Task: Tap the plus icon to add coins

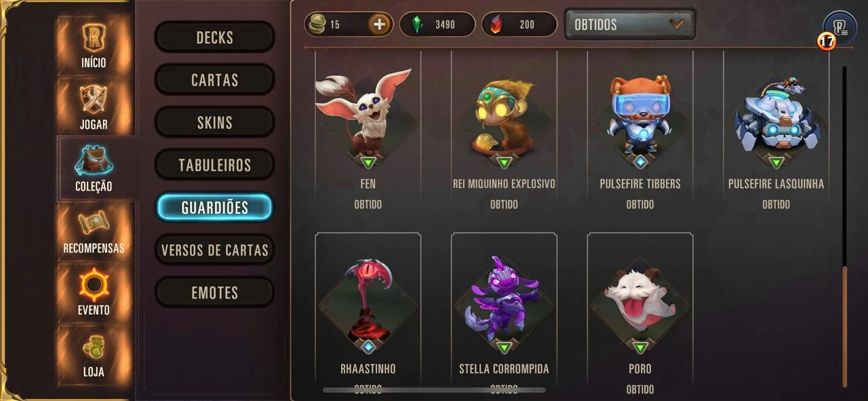Action: [x=379, y=24]
